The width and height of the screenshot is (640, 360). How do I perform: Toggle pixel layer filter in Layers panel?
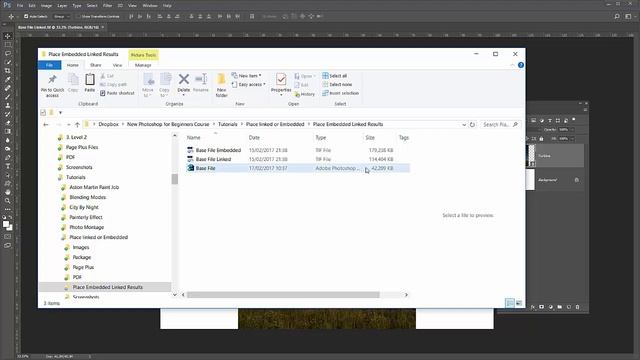pyautogui.click(x=533, y=120)
